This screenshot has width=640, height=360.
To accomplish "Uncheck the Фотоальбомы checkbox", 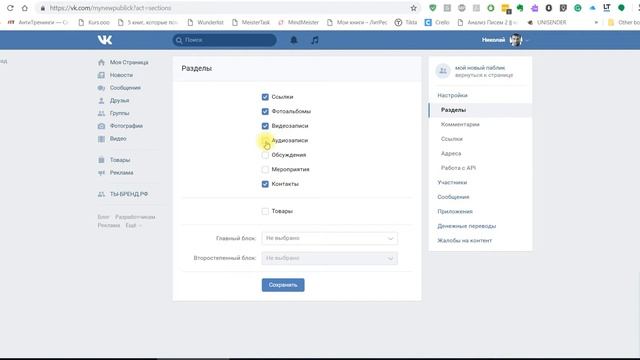I will coord(265,111).
